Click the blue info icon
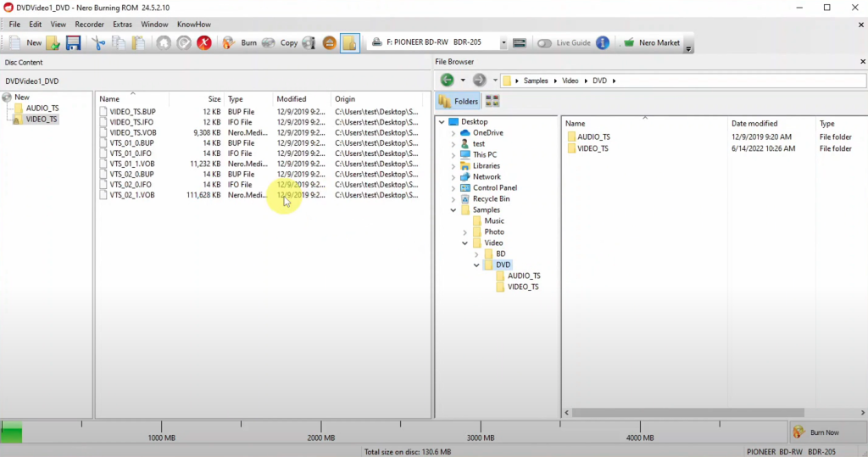Viewport: 868px width, 457px height. coord(603,42)
